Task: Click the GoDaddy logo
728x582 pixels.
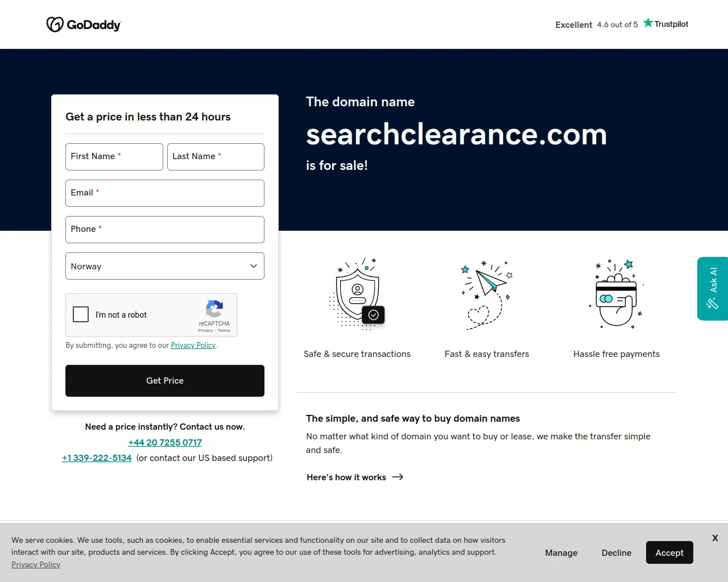Action: point(84,24)
